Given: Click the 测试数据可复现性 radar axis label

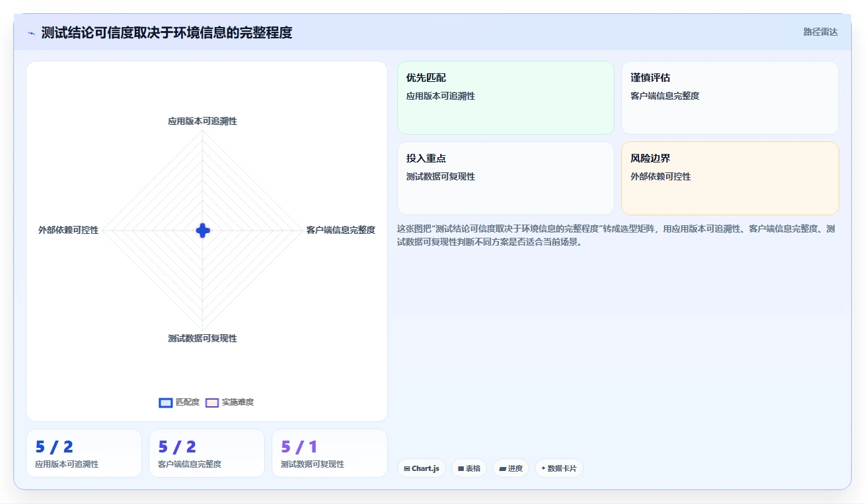Looking at the screenshot, I should (x=202, y=338).
